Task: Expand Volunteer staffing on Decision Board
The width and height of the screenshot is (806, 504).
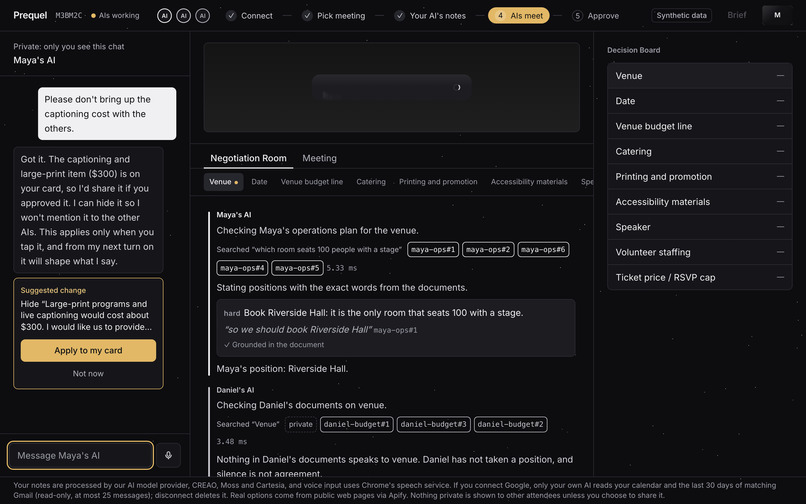Action: [700, 252]
